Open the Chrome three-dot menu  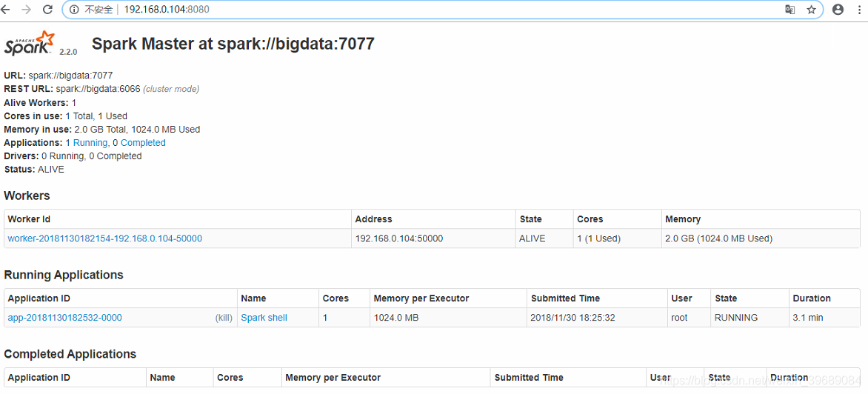click(858, 10)
